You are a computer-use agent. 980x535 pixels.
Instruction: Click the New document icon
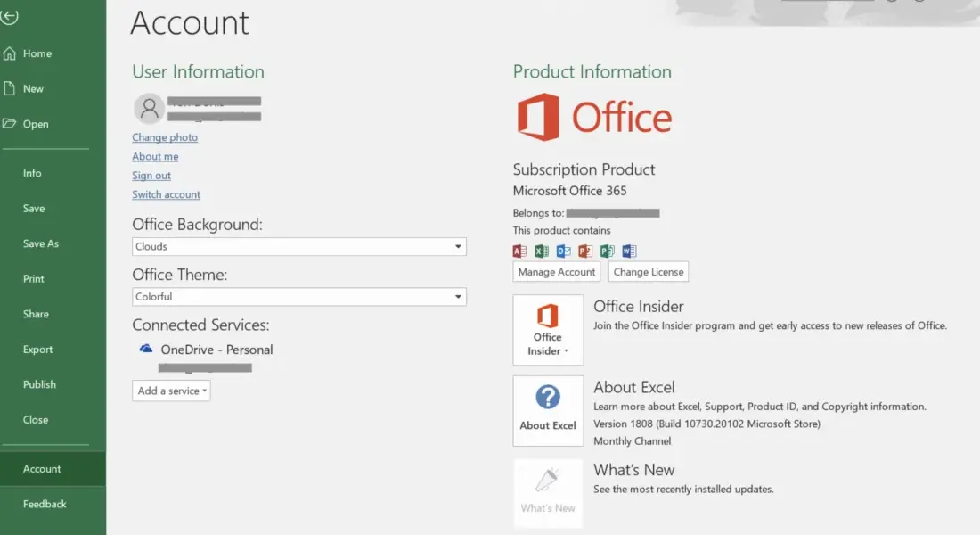(x=9, y=88)
